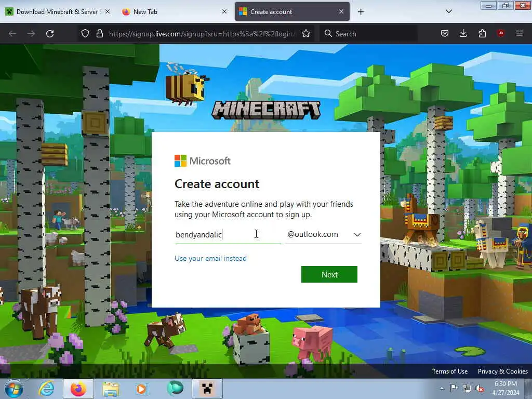Image resolution: width=532 pixels, height=399 pixels.
Task: Open Windows Explorer folder in taskbar
Action: tap(111, 389)
